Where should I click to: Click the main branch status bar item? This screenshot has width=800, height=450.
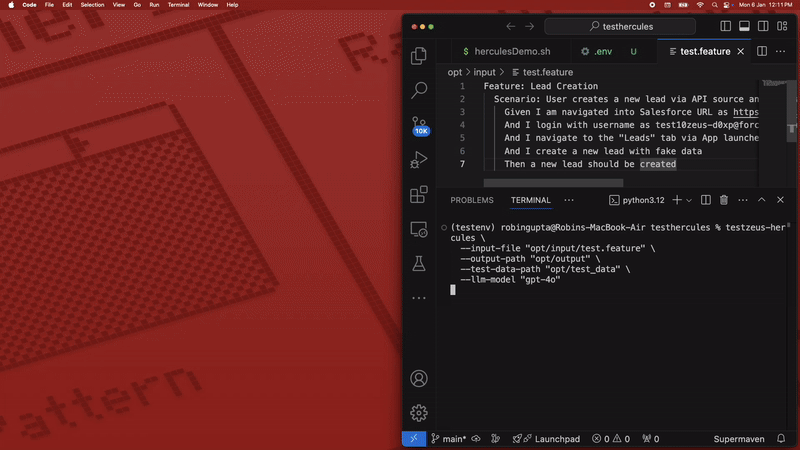click(451, 439)
